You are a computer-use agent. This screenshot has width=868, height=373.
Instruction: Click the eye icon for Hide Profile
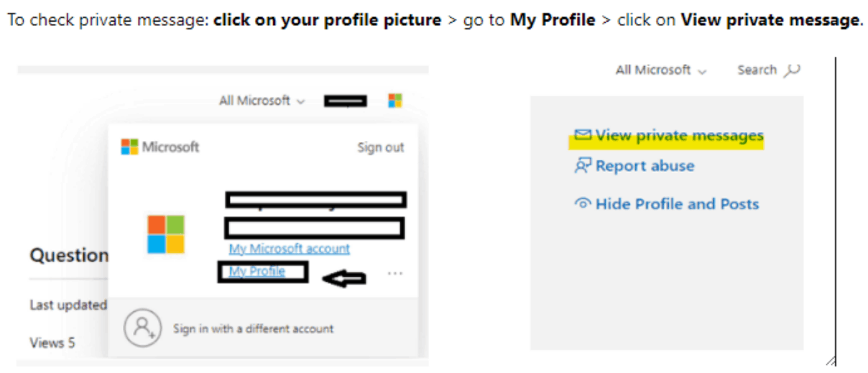[x=582, y=204]
